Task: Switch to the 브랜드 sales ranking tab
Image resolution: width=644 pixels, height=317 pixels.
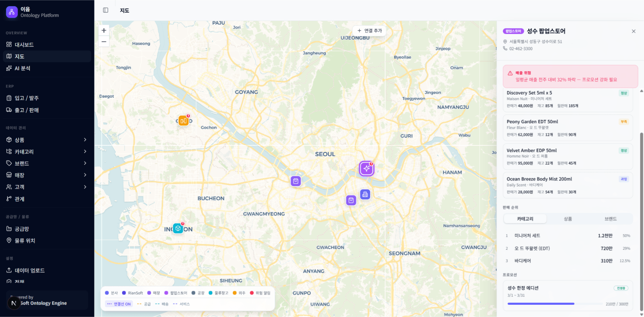Action: pyautogui.click(x=611, y=219)
